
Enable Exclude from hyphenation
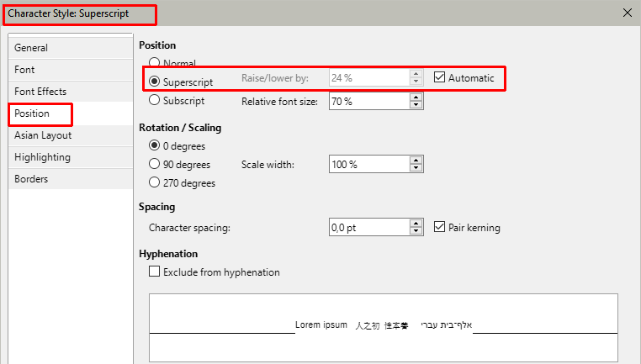[154, 272]
